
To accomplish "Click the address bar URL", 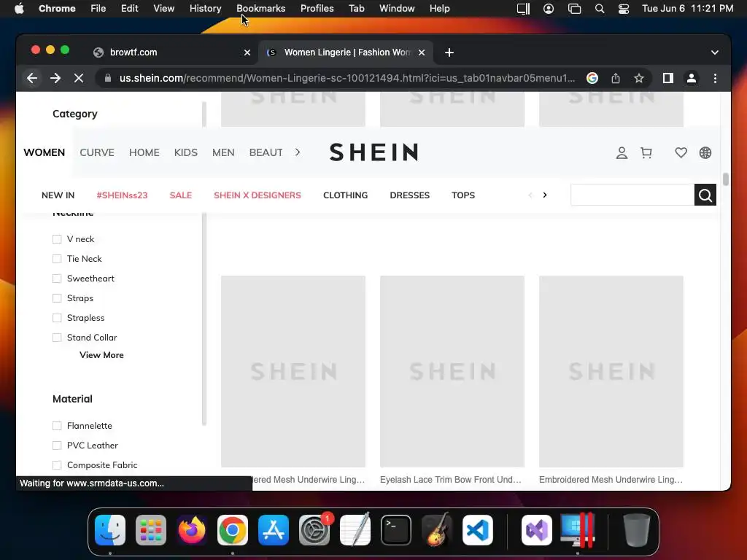I will [347, 78].
